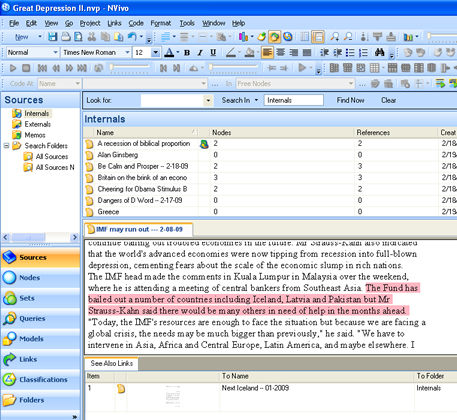
Task: Toggle numbered list formatting
Action: tap(363, 52)
